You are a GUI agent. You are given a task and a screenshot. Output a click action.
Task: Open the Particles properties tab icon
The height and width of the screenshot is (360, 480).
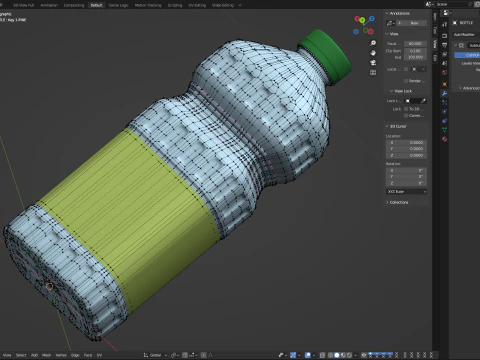(444, 103)
